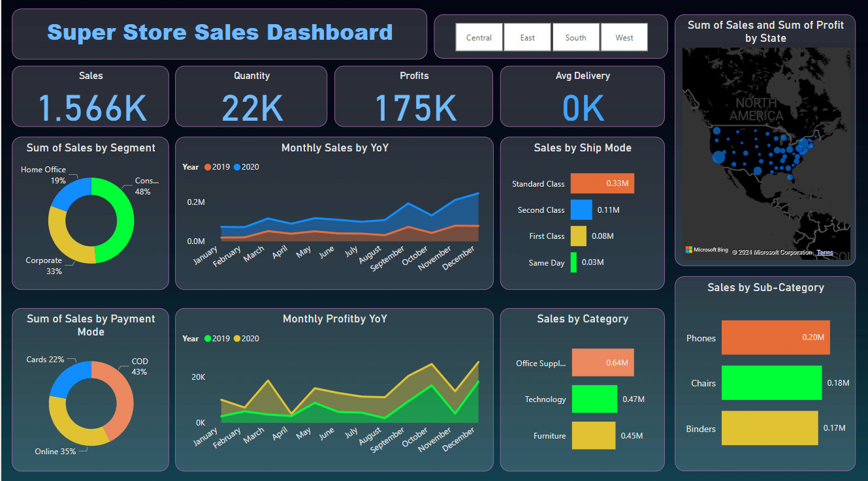868x481 pixels.
Task: Click the Sales KPI card
Action: point(90,96)
